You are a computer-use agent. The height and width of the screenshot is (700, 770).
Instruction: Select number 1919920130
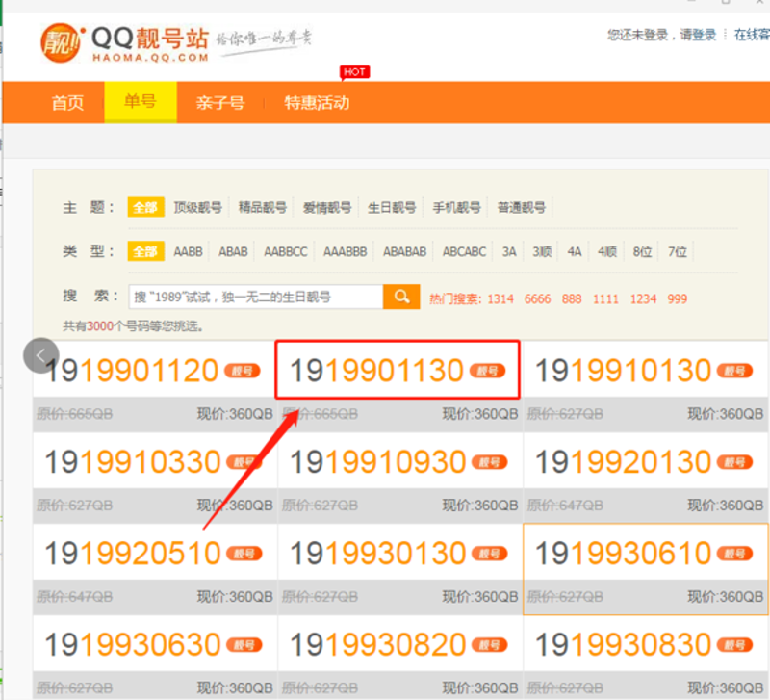(623, 462)
